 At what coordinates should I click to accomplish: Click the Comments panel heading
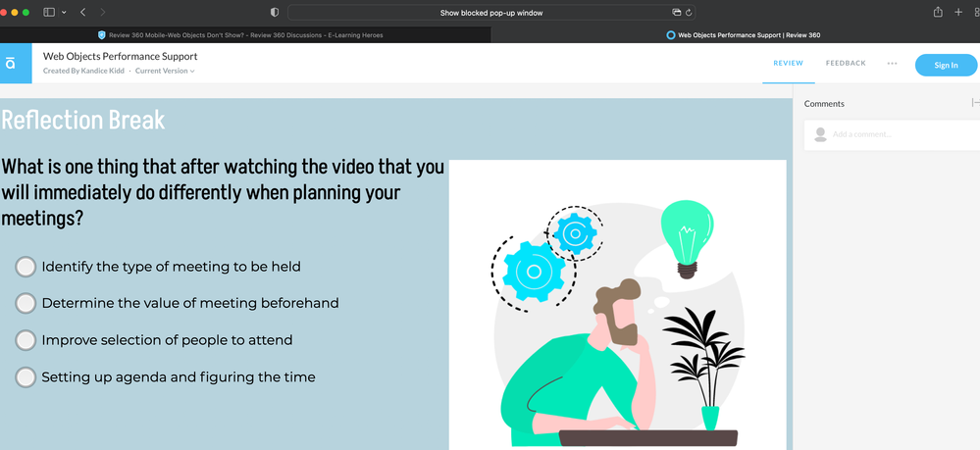[x=824, y=104]
